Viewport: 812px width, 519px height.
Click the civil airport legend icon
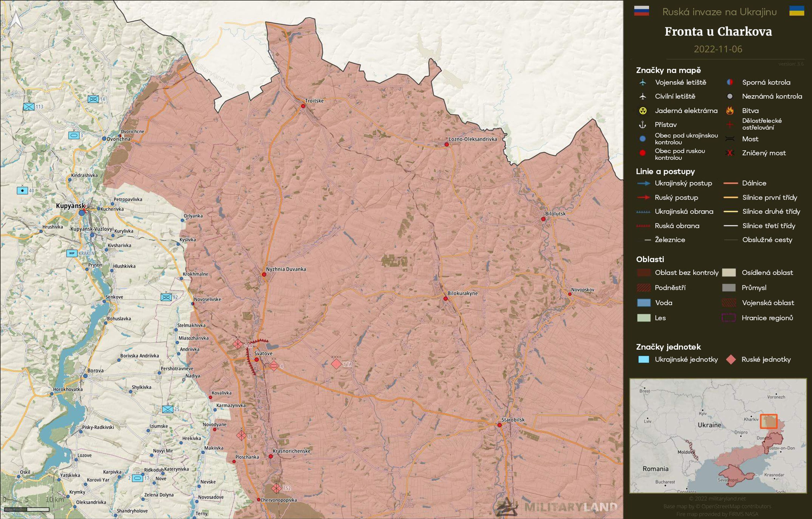point(643,97)
